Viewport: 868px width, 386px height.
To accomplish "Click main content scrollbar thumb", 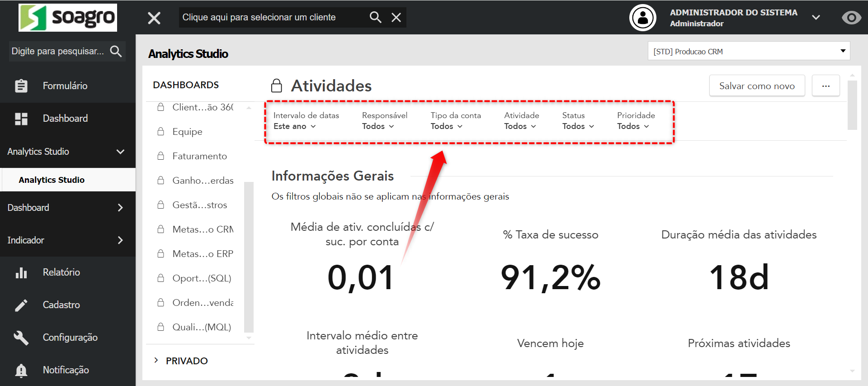I will tap(852, 105).
